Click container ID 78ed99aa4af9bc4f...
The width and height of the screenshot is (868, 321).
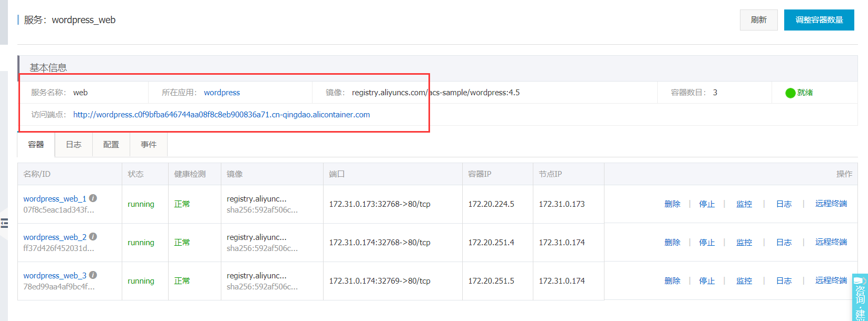[59, 287]
